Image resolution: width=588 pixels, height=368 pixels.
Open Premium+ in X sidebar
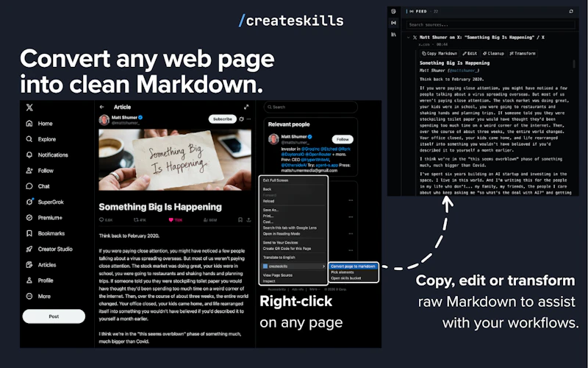tap(44, 218)
